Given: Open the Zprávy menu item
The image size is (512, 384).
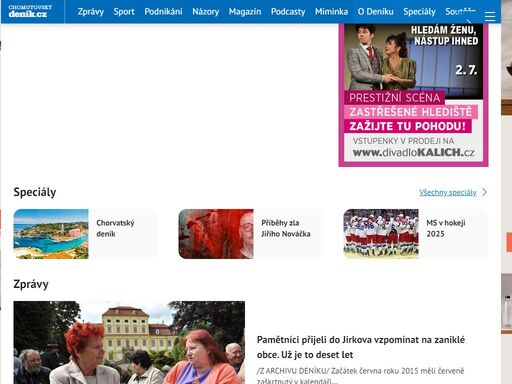Looking at the screenshot, I should [91, 12].
